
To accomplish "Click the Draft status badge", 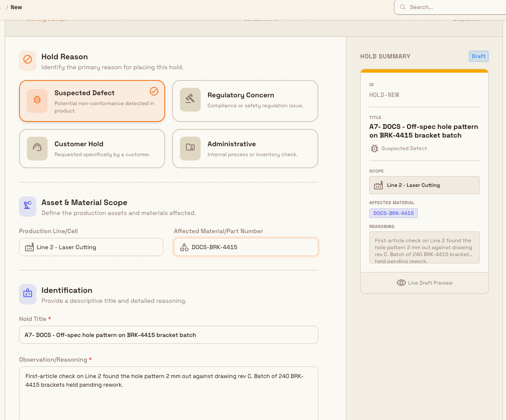I will [479, 56].
